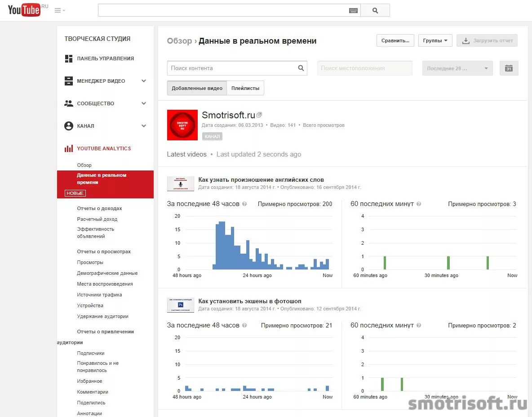Image resolution: width=532 pixels, height=417 pixels.
Task: Click the download icon in Загрузить отчет
Action: 466,41
